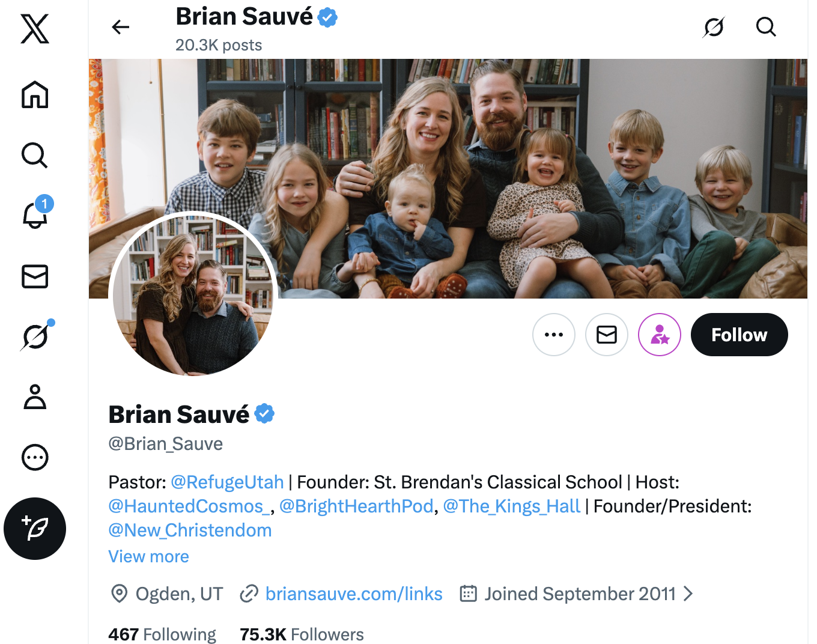
Task: Open Grok in left sidebar
Action: coord(35,336)
